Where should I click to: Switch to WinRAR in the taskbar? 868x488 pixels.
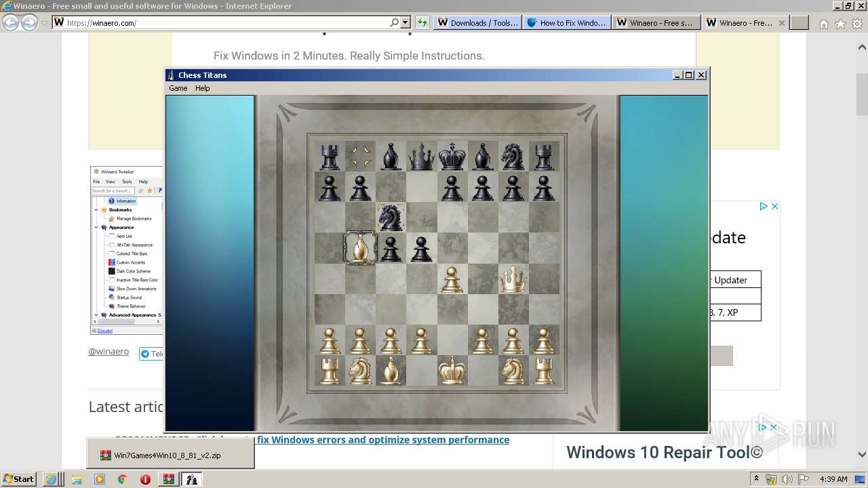point(169,479)
